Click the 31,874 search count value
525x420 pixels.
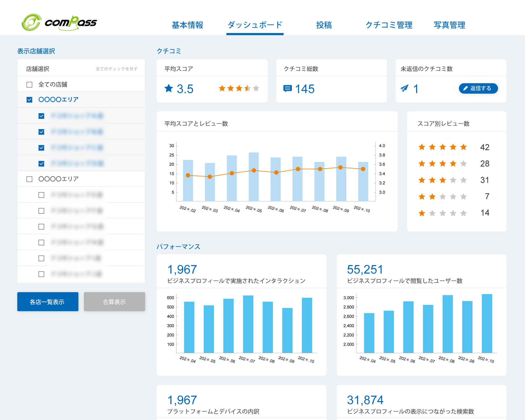point(365,400)
